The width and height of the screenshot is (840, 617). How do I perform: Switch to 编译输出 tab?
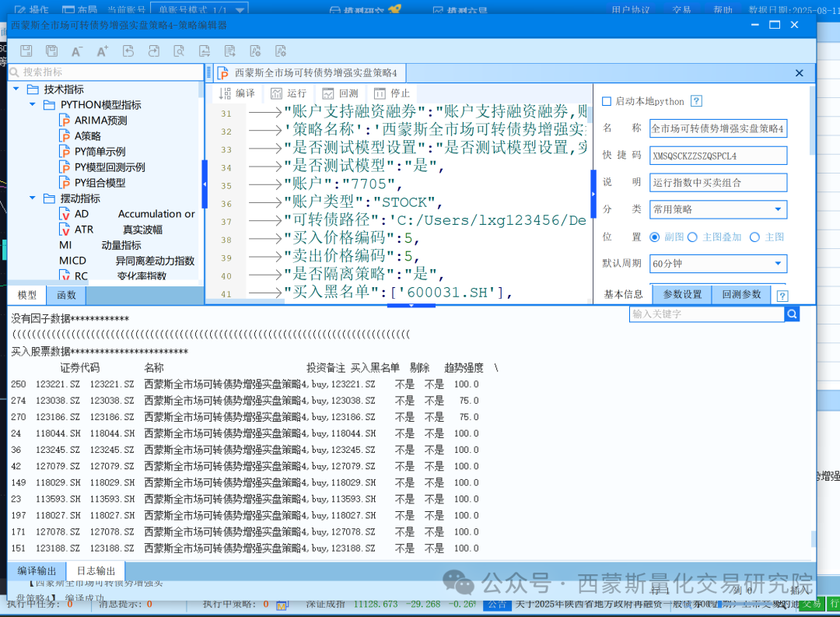37,570
